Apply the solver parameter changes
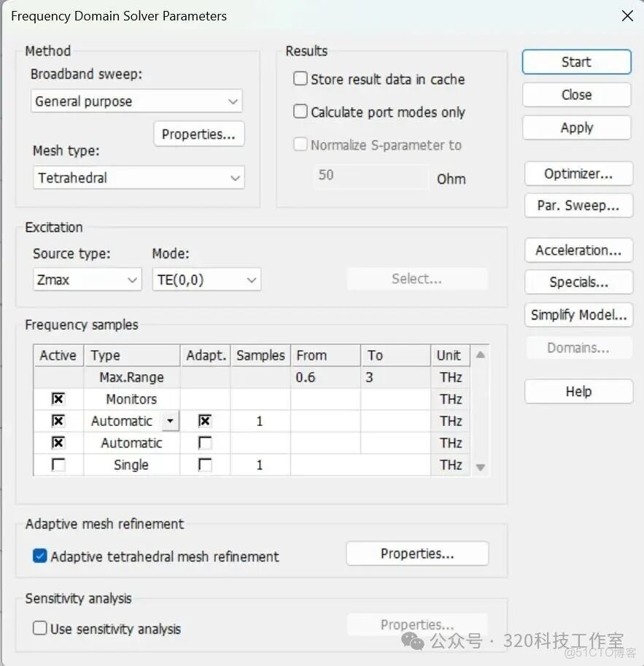The image size is (644, 666). point(576,127)
